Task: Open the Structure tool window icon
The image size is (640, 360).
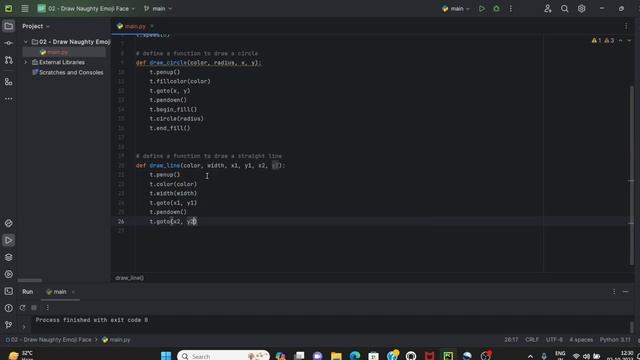Action: point(9,82)
